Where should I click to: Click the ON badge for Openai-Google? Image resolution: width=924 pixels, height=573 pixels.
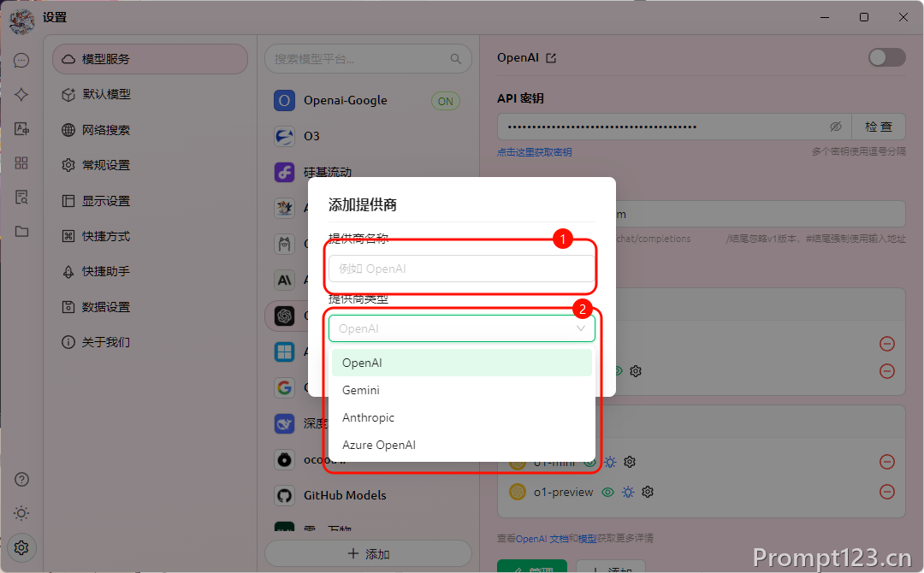(x=446, y=101)
